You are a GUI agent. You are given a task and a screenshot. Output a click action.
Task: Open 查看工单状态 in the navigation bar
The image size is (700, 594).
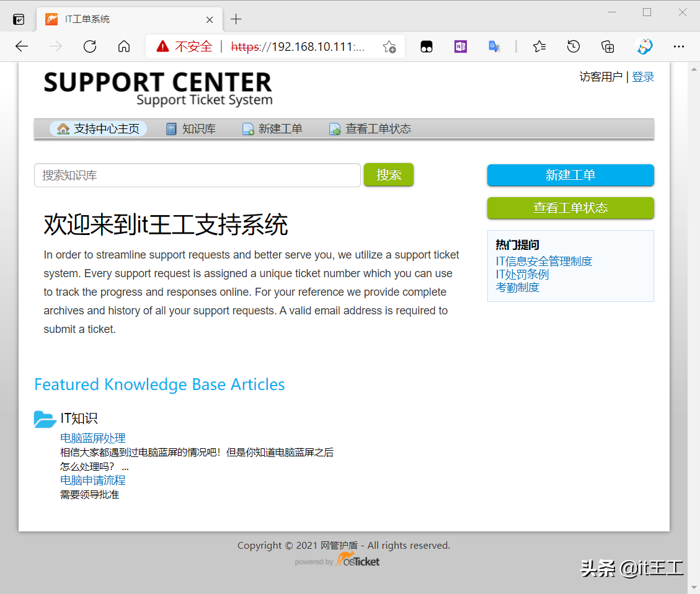tap(370, 129)
